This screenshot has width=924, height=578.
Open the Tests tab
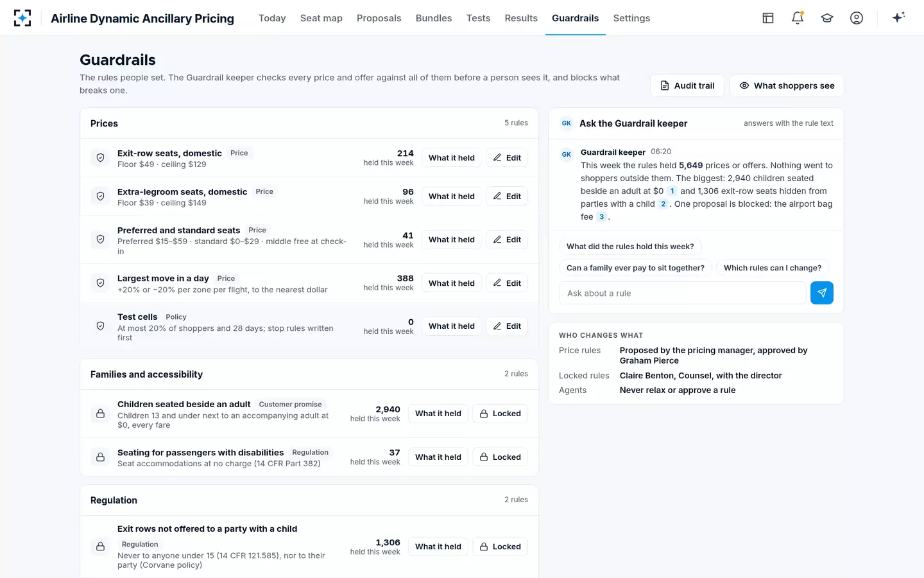tap(478, 18)
